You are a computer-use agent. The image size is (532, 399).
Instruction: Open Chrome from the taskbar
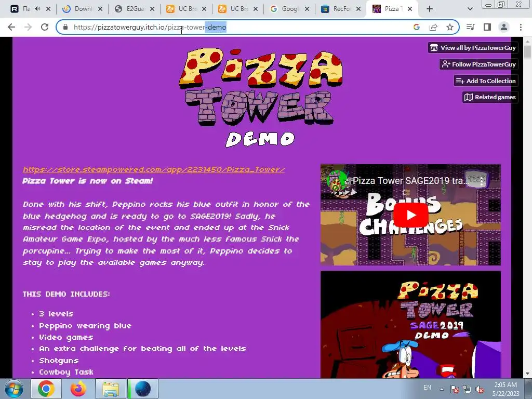(x=46, y=389)
